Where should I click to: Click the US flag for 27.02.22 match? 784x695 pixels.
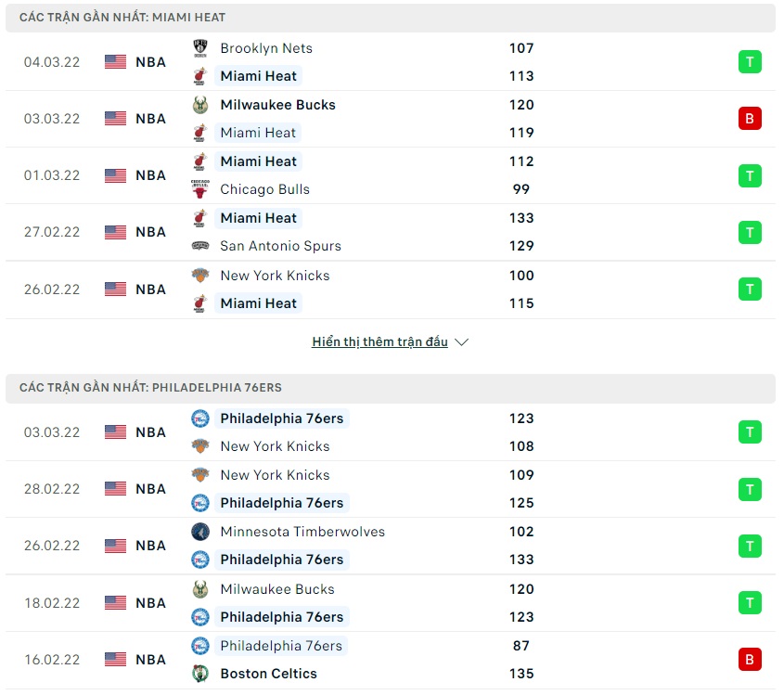pyautogui.click(x=115, y=232)
